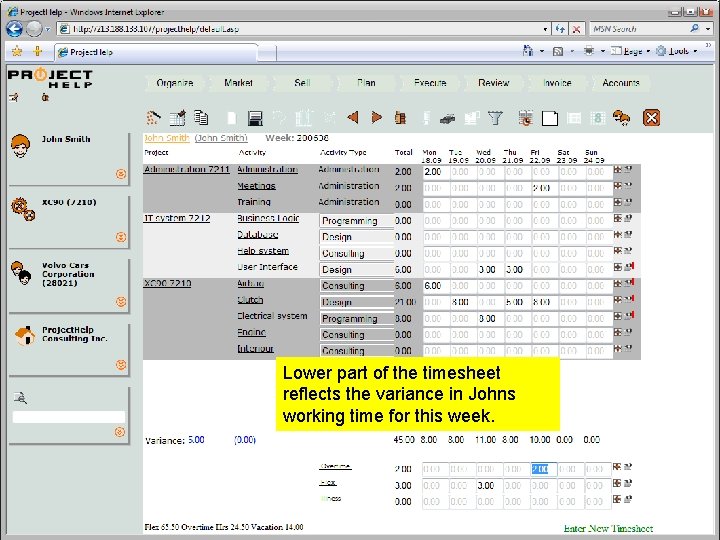Click the orange people toolbar icon
Viewport: 720px width, 540px height.
pyautogui.click(x=621, y=118)
